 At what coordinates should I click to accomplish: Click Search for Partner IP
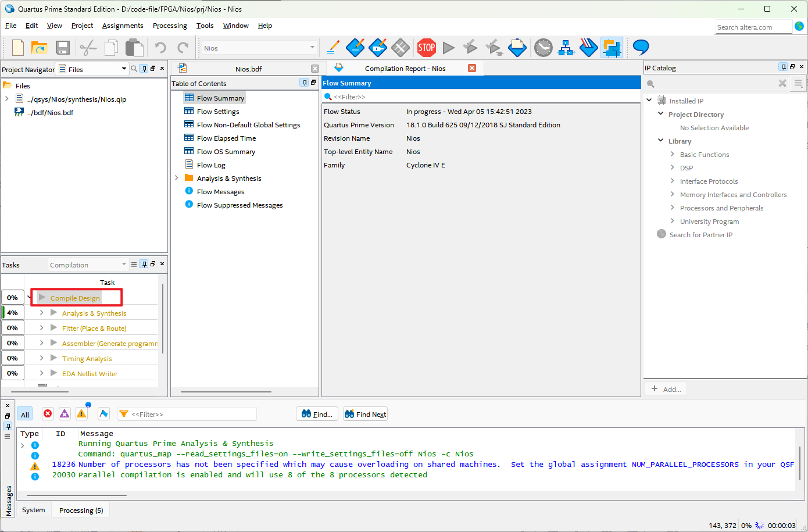point(700,235)
